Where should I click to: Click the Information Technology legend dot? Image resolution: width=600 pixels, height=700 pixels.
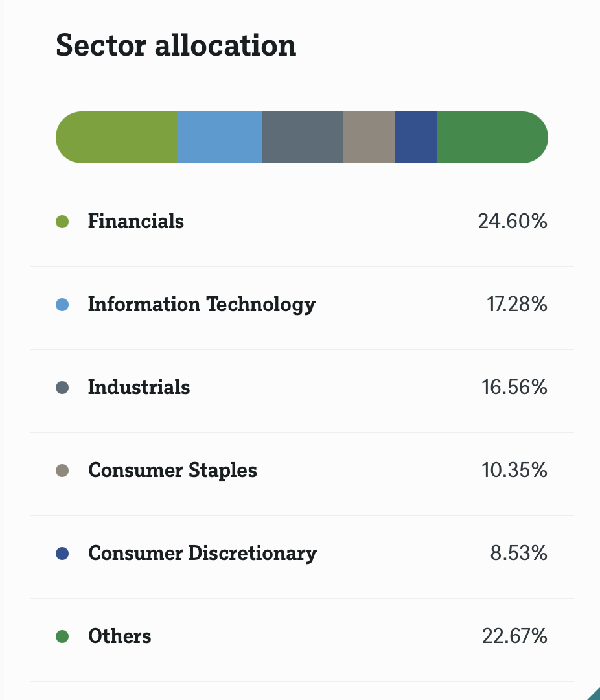pyautogui.click(x=62, y=305)
